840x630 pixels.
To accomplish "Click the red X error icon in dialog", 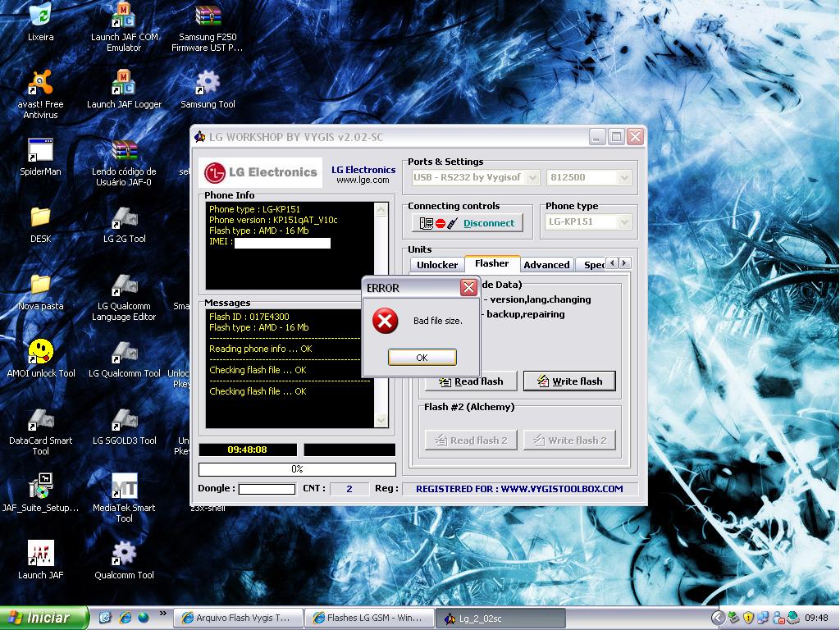I will point(386,321).
